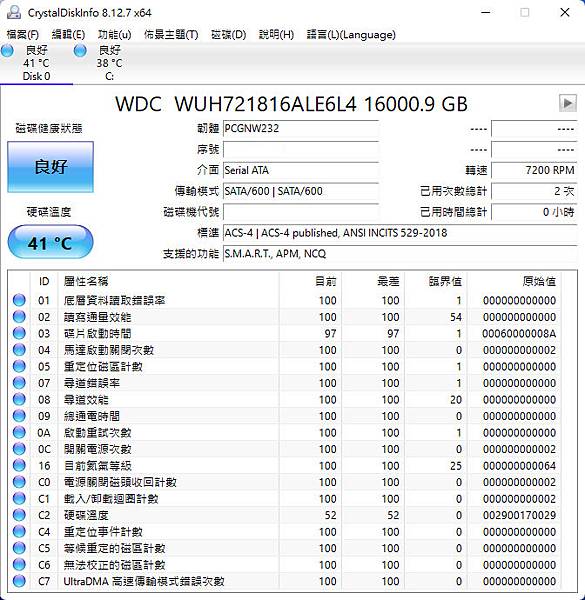Click the status orb of attribute 0C

coord(19,449)
